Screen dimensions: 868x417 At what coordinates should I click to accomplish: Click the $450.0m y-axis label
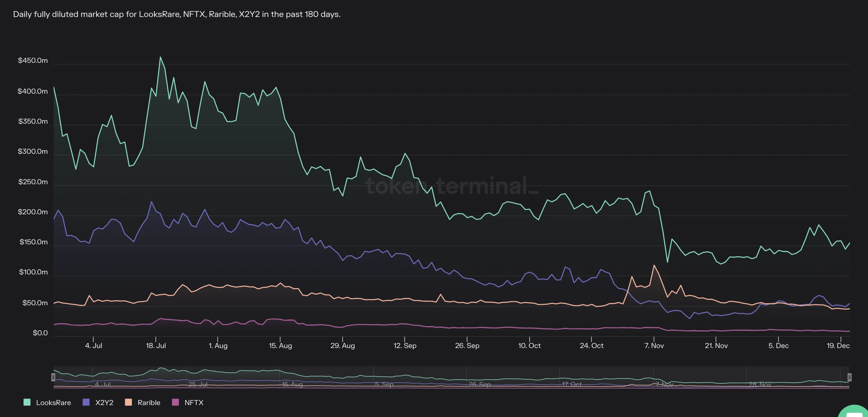(x=33, y=61)
